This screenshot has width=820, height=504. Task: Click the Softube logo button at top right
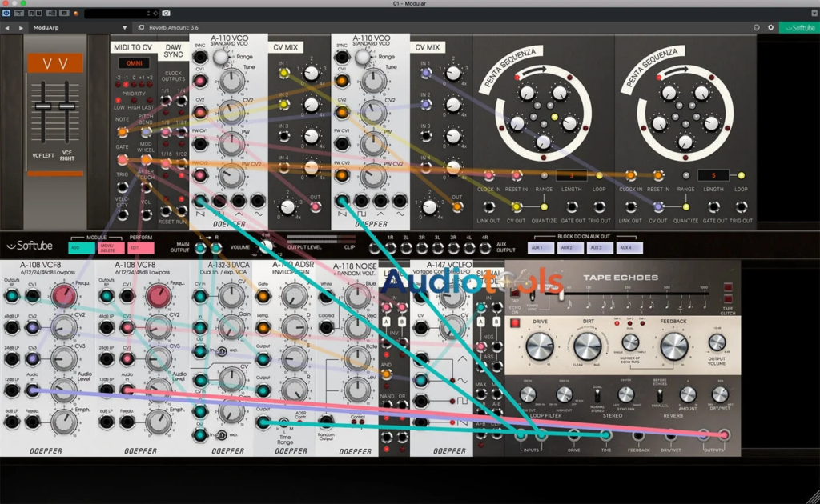pyautogui.click(x=799, y=28)
